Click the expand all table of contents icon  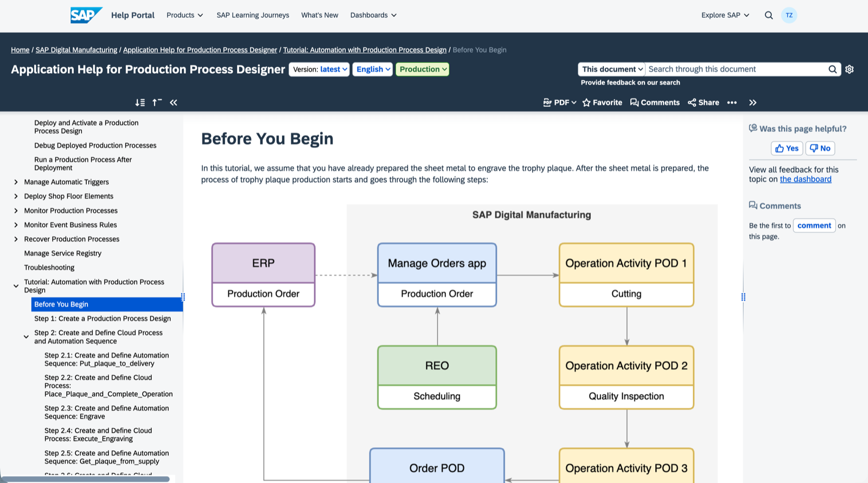(140, 103)
